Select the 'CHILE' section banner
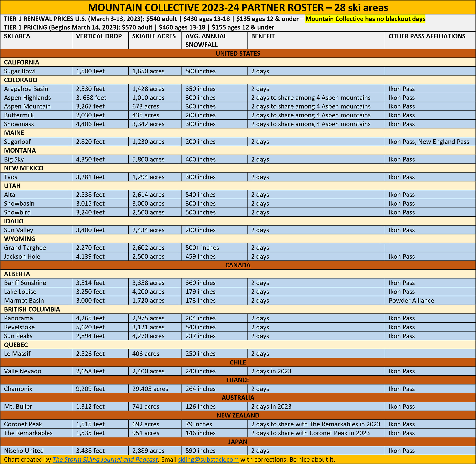 pyautogui.click(x=238, y=362)
